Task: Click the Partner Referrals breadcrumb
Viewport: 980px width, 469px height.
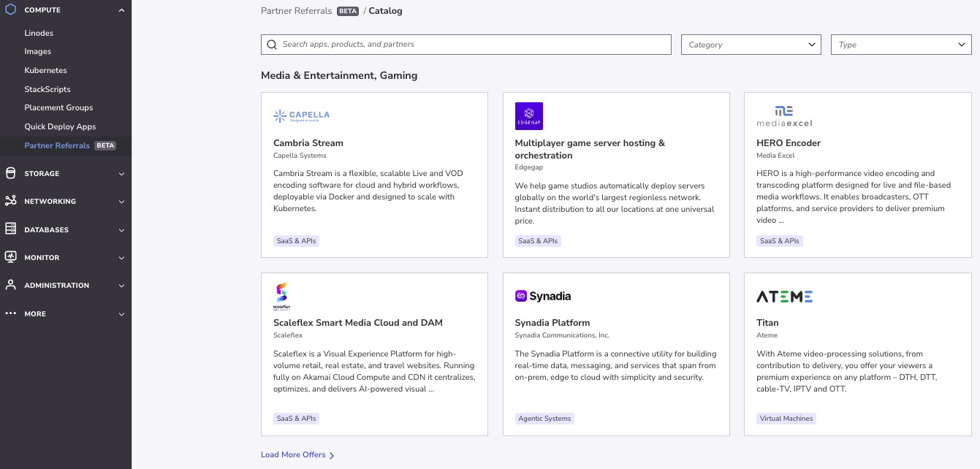Action: click(296, 11)
